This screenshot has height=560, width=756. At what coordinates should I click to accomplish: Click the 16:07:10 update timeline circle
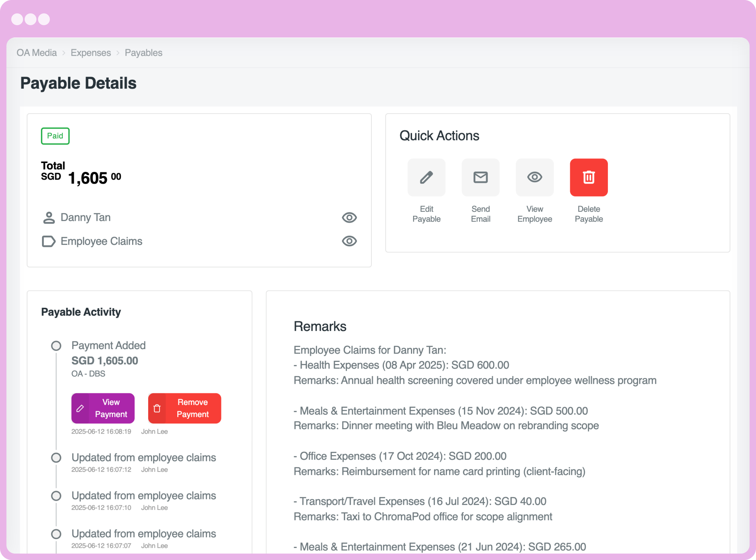pyautogui.click(x=56, y=496)
